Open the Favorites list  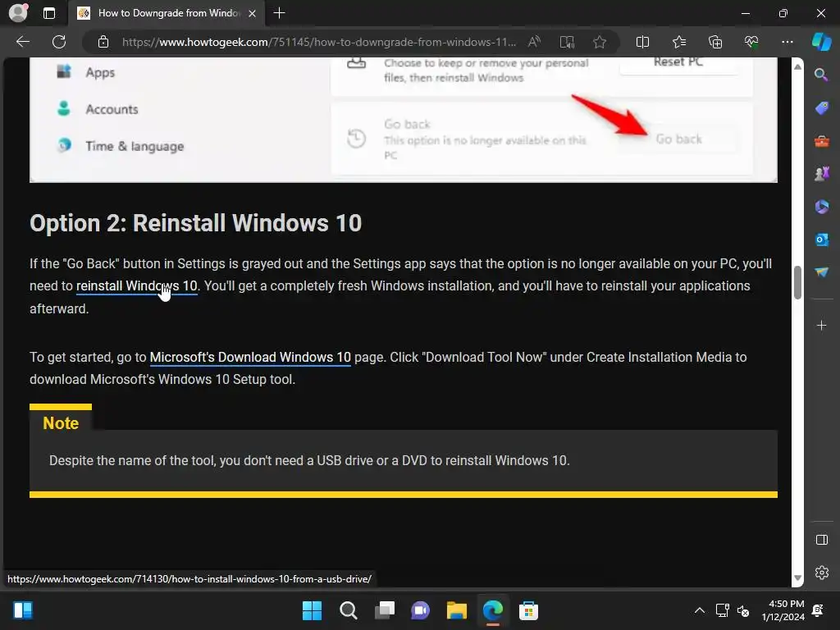click(678, 42)
